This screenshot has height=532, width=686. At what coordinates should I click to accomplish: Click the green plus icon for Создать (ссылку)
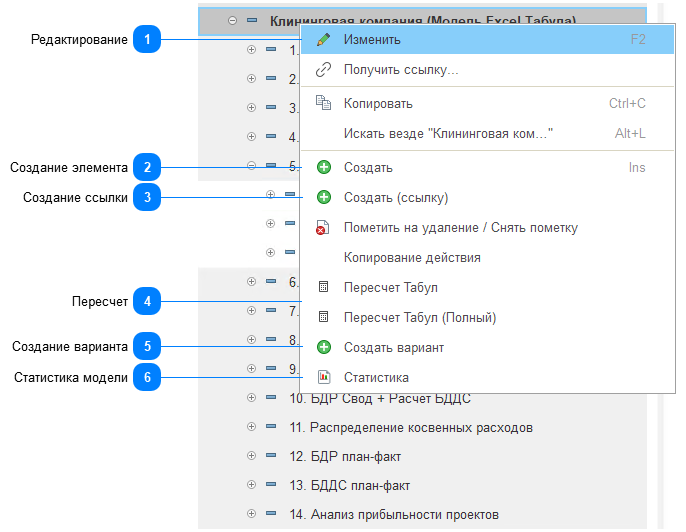point(324,197)
